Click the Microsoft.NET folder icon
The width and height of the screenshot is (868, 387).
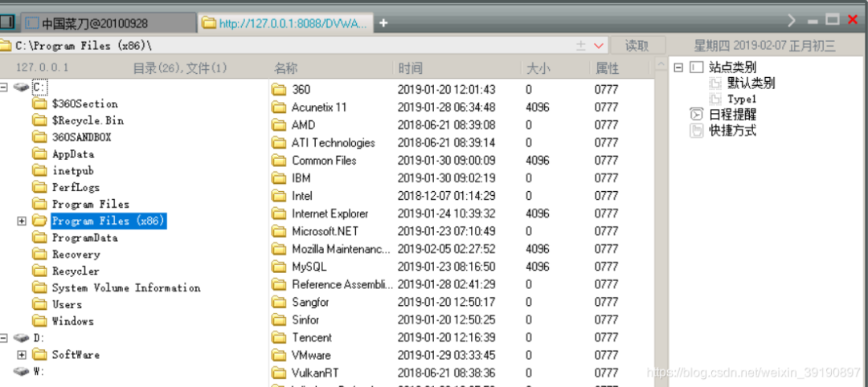279,230
